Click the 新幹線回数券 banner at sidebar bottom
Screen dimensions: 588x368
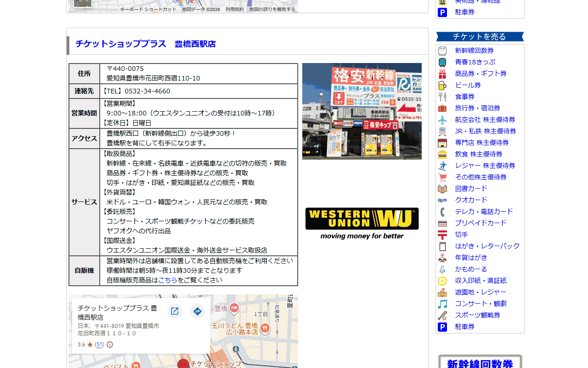point(480,362)
